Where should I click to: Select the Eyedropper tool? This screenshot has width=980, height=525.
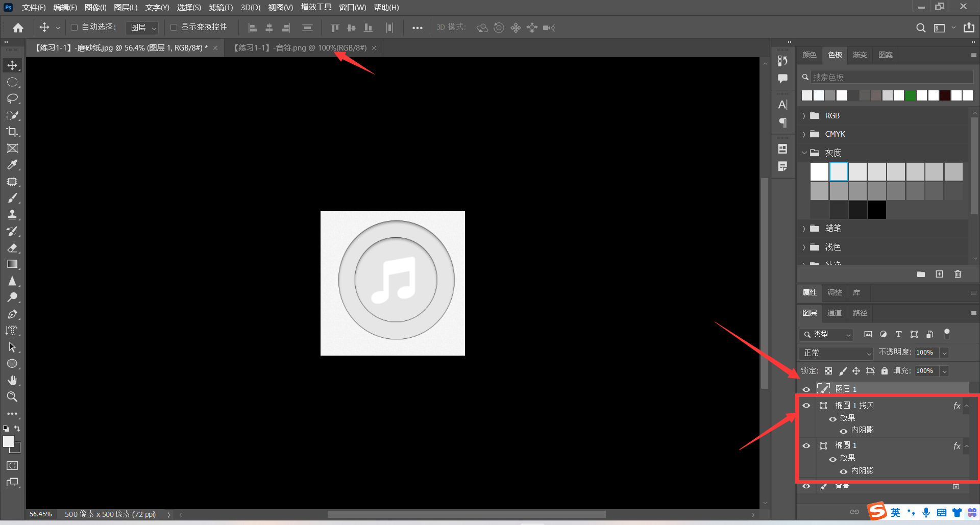pyautogui.click(x=12, y=165)
